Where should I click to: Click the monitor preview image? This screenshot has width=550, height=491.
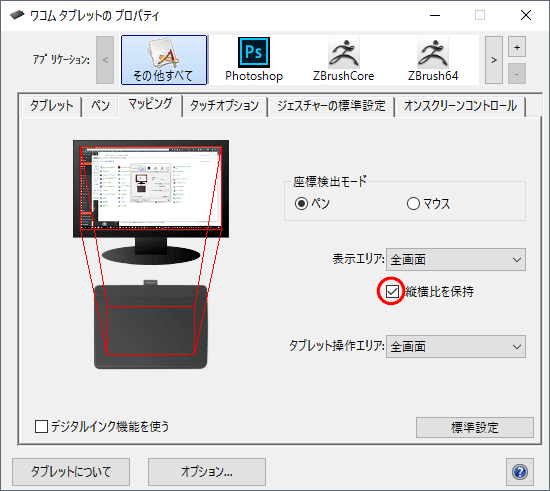(x=151, y=202)
